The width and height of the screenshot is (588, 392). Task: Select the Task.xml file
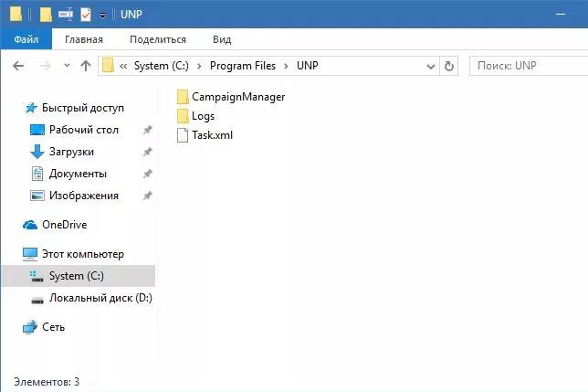(205, 135)
